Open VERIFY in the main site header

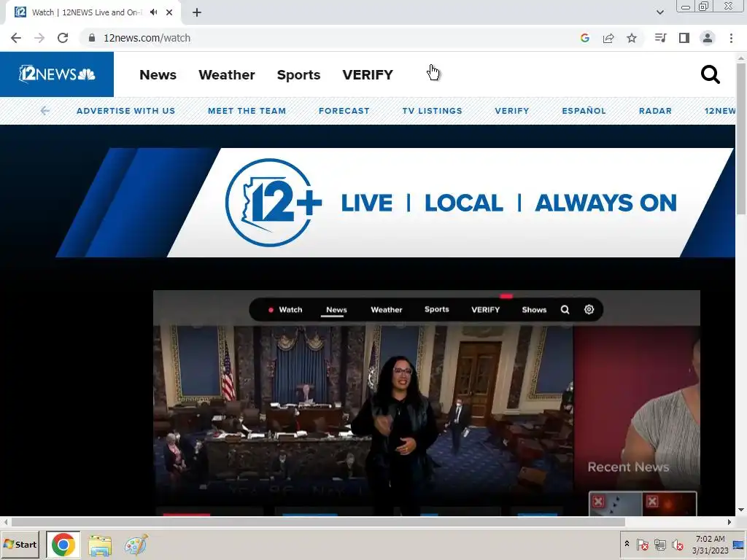click(x=368, y=75)
